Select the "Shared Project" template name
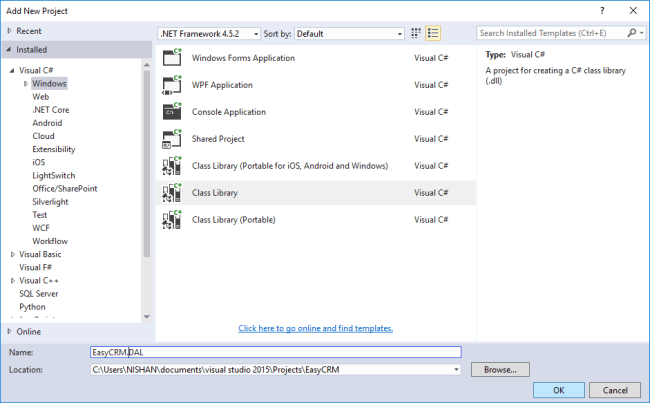The width and height of the screenshot is (650, 403). click(x=218, y=139)
